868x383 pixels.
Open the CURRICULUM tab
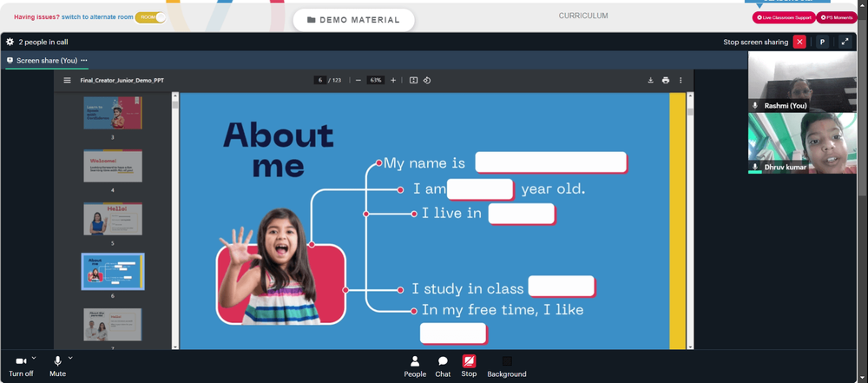click(x=583, y=17)
